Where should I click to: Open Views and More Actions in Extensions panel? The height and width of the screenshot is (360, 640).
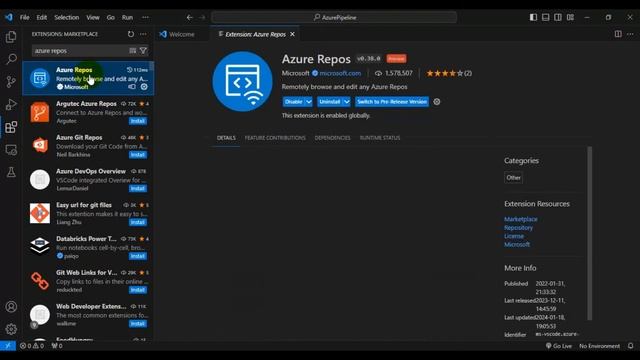(x=143, y=34)
